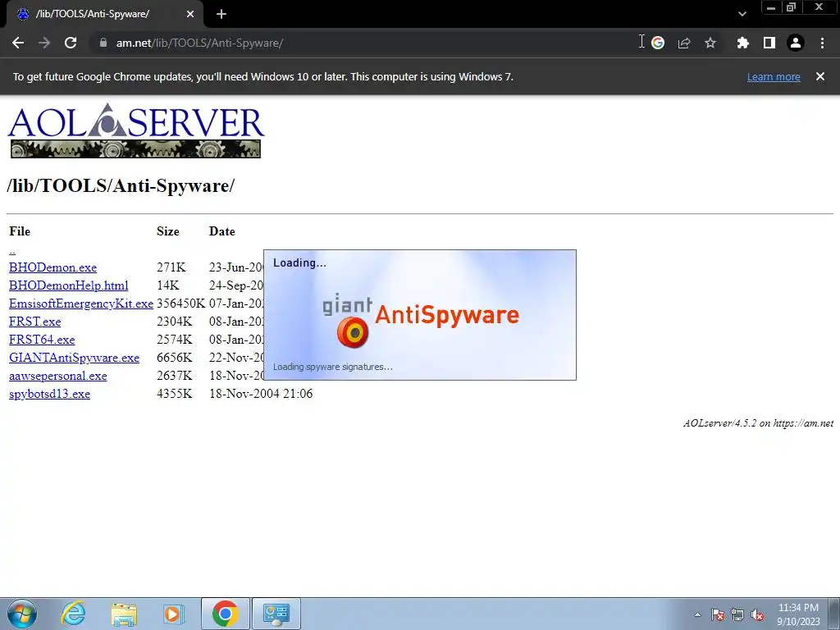The width and height of the screenshot is (840, 630).
Task: Open Action Center flag icon
Action: point(718,614)
